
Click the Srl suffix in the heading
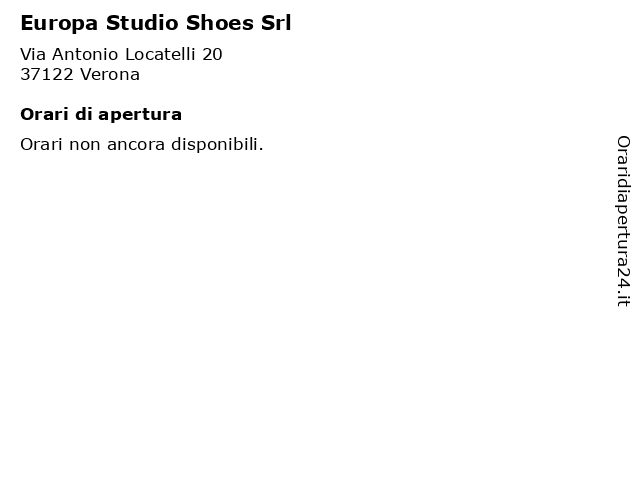[x=276, y=23]
